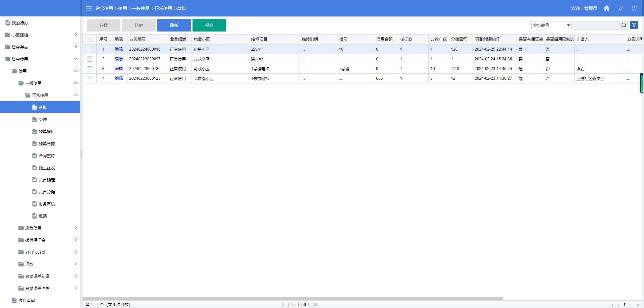Log out using the power icon
Viewport: 644px width, 308px height.
(x=635, y=8)
